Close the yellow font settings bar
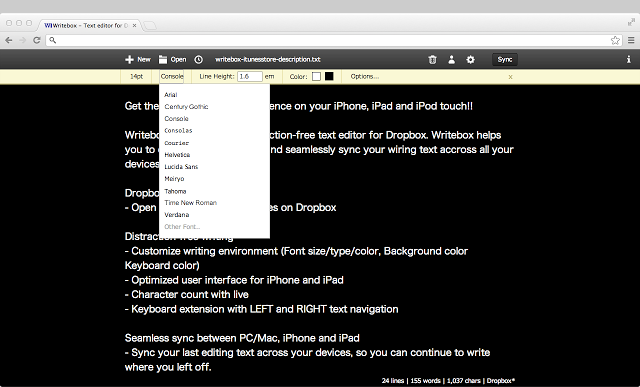 510,77
